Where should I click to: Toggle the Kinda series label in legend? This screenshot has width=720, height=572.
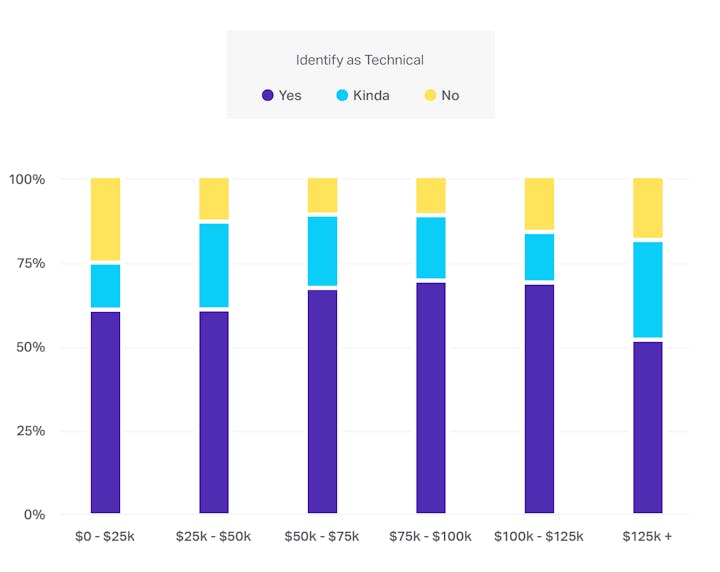[371, 95]
